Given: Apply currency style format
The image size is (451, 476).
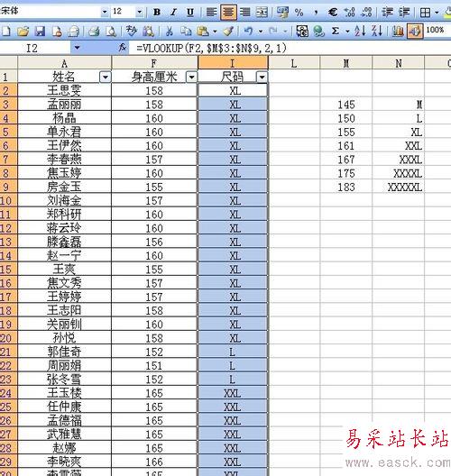Looking at the screenshot, I should click(x=282, y=12).
